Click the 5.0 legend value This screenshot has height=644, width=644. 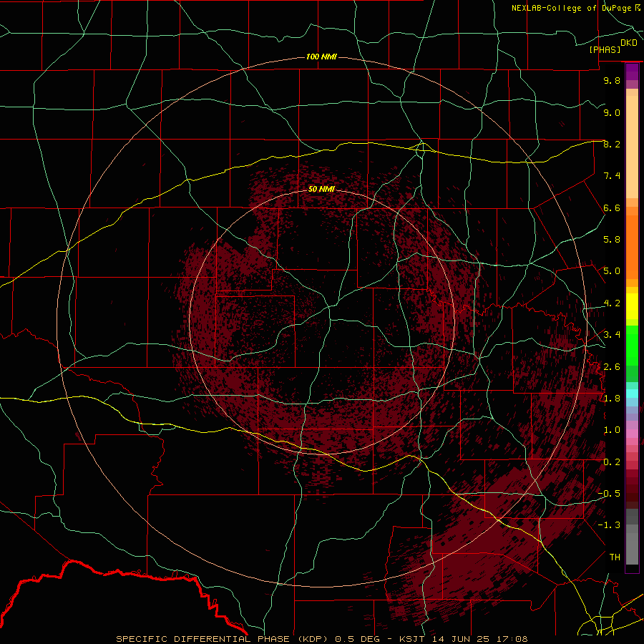(x=612, y=271)
